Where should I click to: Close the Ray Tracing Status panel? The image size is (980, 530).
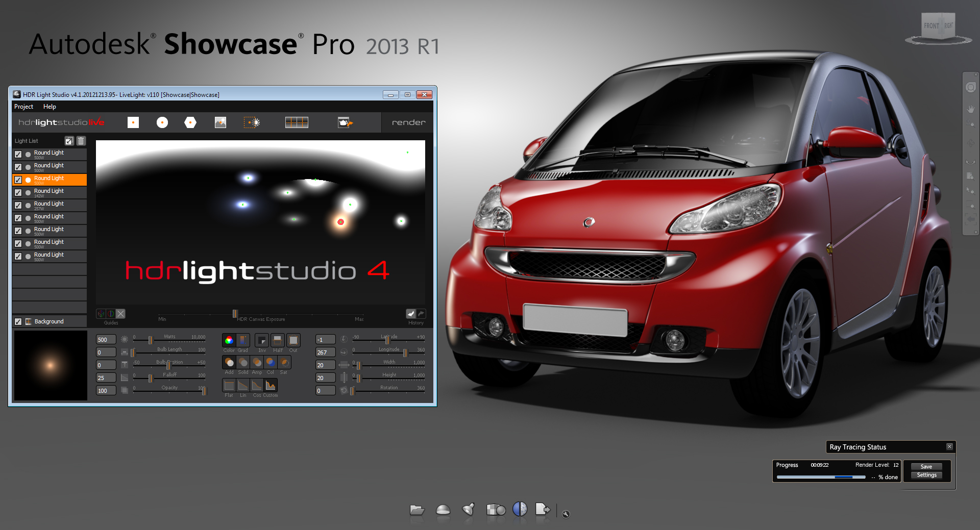click(x=949, y=447)
